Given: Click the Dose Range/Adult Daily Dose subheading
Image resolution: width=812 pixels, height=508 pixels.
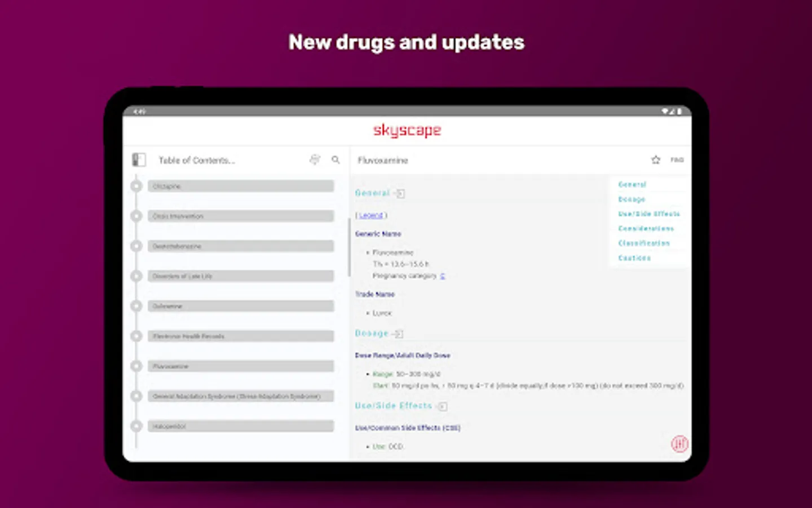Looking at the screenshot, I should point(403,356).
